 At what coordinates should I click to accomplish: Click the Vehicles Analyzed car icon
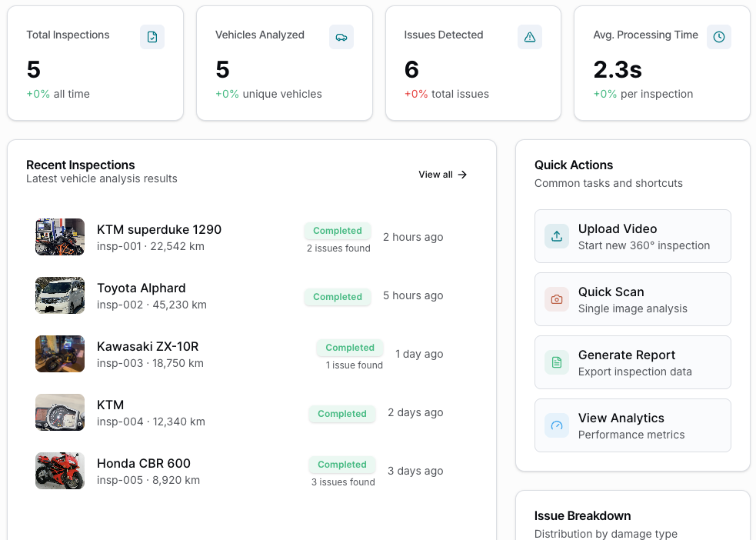tap(341, 37)
